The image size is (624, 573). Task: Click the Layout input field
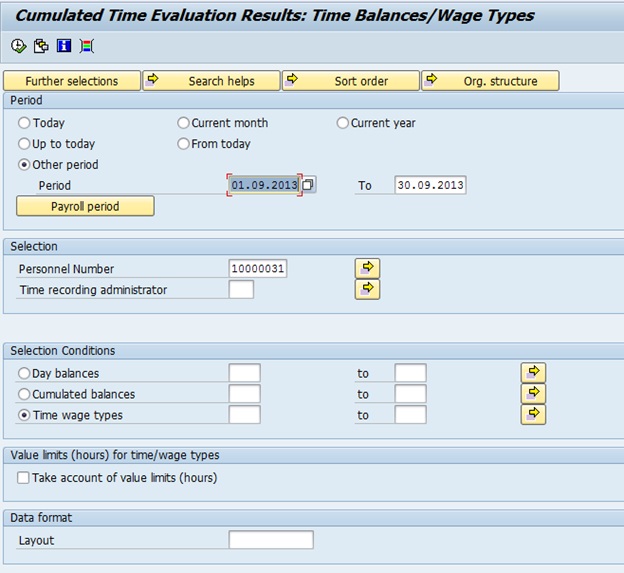[270, 540]
